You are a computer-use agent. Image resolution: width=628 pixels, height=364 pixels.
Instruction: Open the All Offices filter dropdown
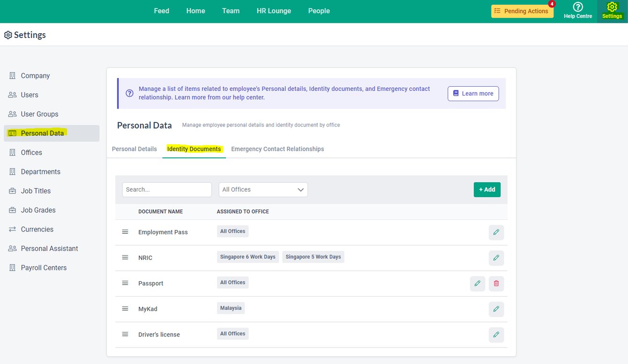click(x=262, y=189)
